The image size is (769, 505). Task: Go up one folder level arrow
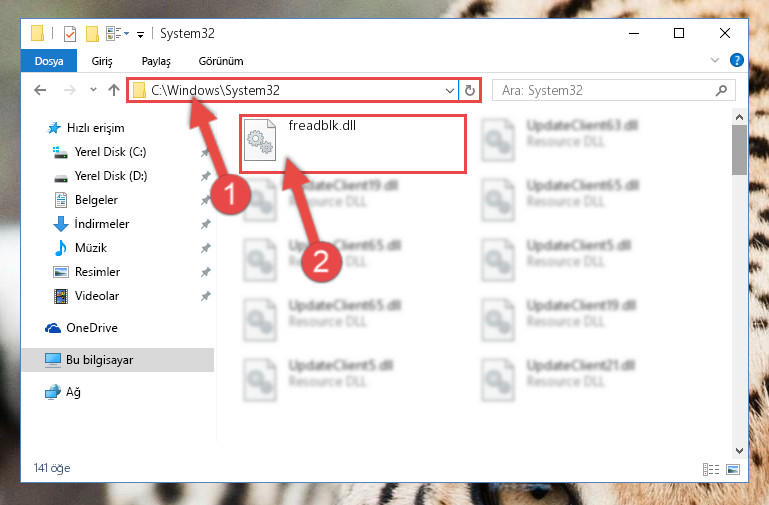(x=114, y=90)
